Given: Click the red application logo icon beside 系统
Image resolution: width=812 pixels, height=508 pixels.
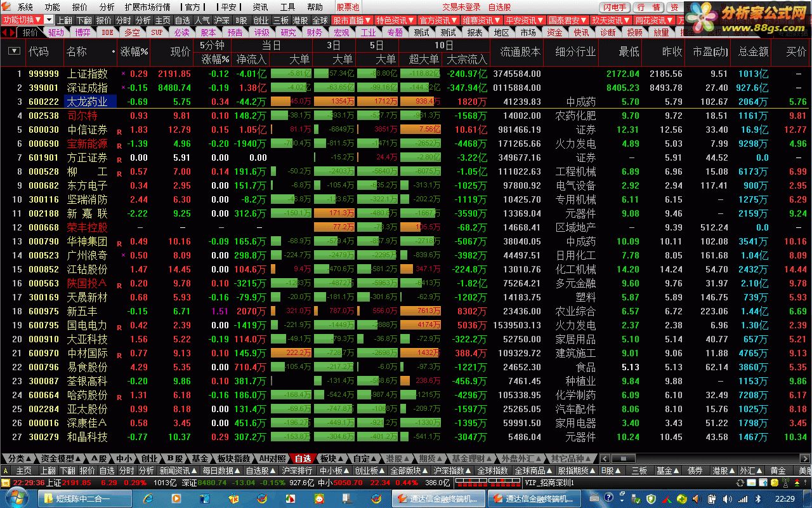Looking at the screenshot, I should point(7,7).
